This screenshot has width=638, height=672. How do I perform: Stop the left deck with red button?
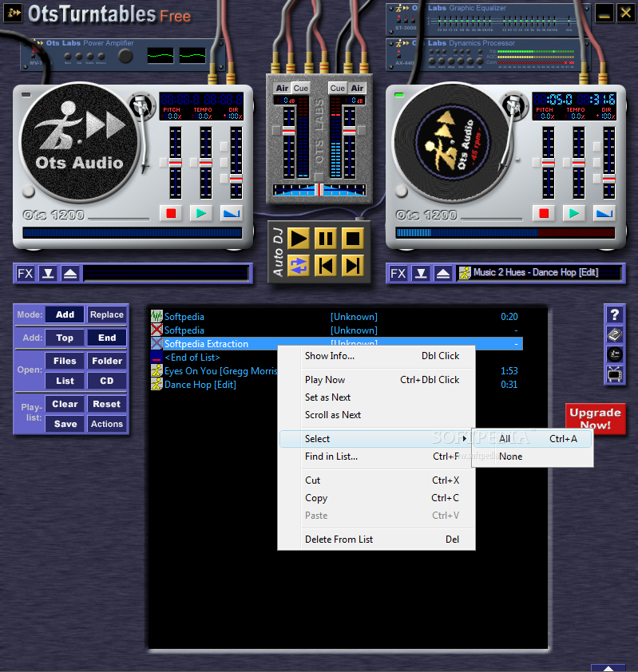[171, 213]
